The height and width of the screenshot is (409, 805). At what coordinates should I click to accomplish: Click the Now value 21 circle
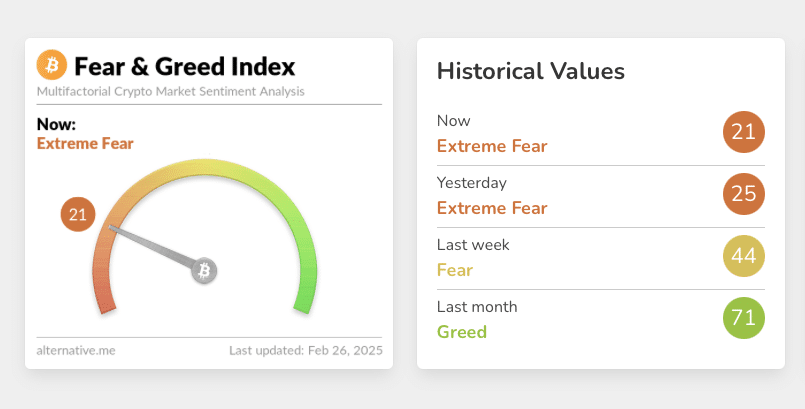click(743, 133)
